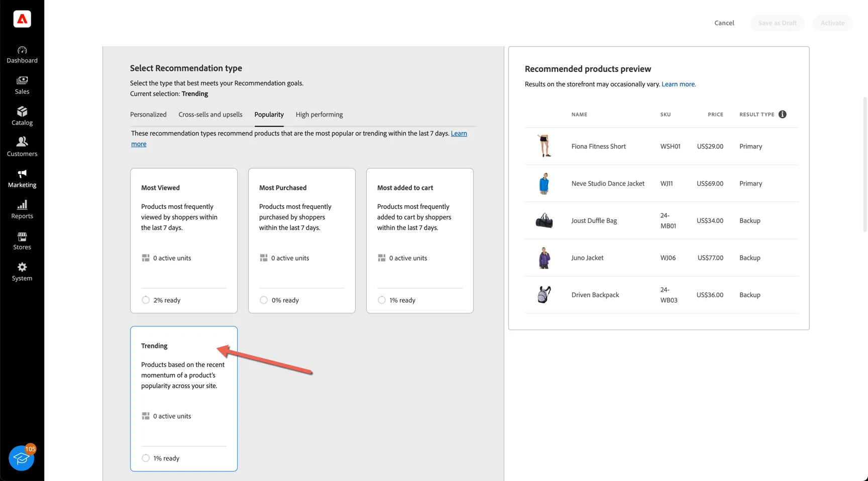Choose the Trending recommendation card
The image size is (868, 481).
pyautogui.click(x=184, y=399)
